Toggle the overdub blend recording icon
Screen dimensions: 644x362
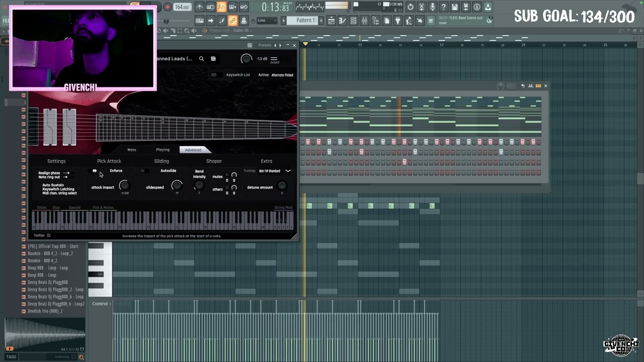coord(232,7)
